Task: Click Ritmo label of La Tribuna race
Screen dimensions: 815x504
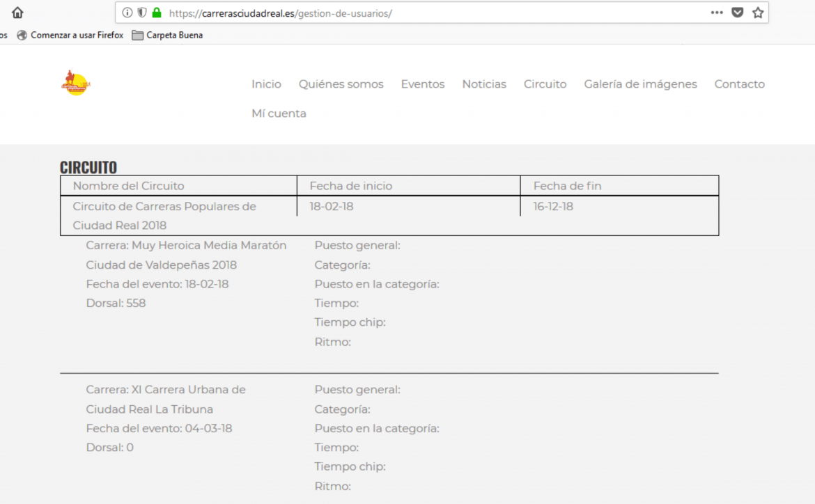Action: (x=333, y=487)
